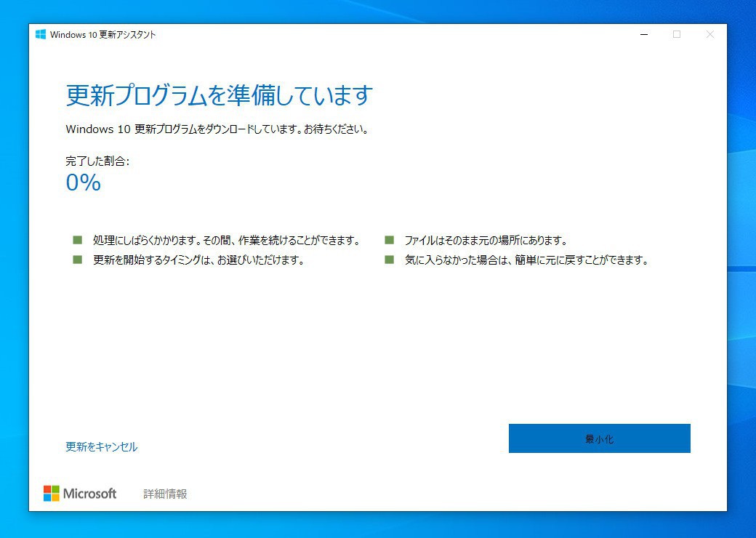Click text beginning 気に入らなかった場合は
Viewport: 756px width, 538px height.
(526, 260)
